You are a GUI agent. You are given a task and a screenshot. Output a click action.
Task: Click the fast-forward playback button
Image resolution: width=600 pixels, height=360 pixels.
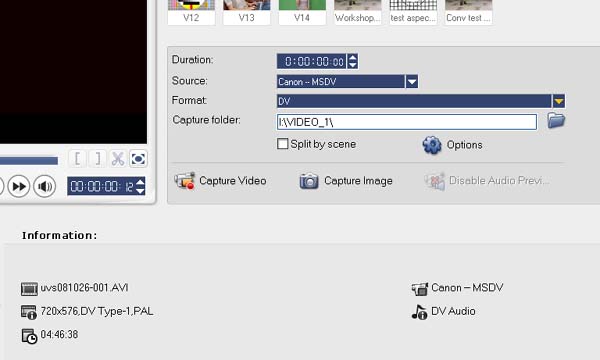coord(19,186)
